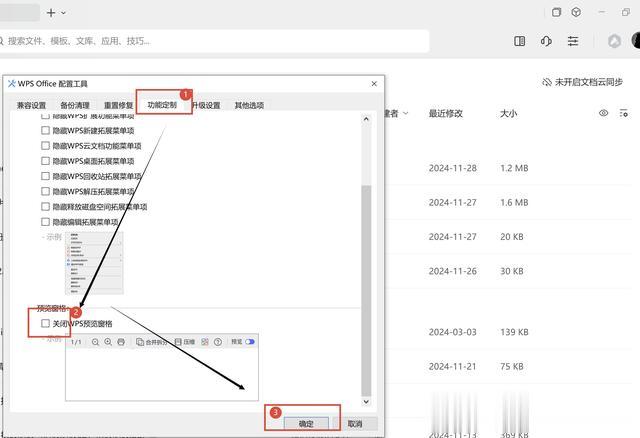Click the 取消 button
The width and height of the screenshot is (640, 438).
355,424
